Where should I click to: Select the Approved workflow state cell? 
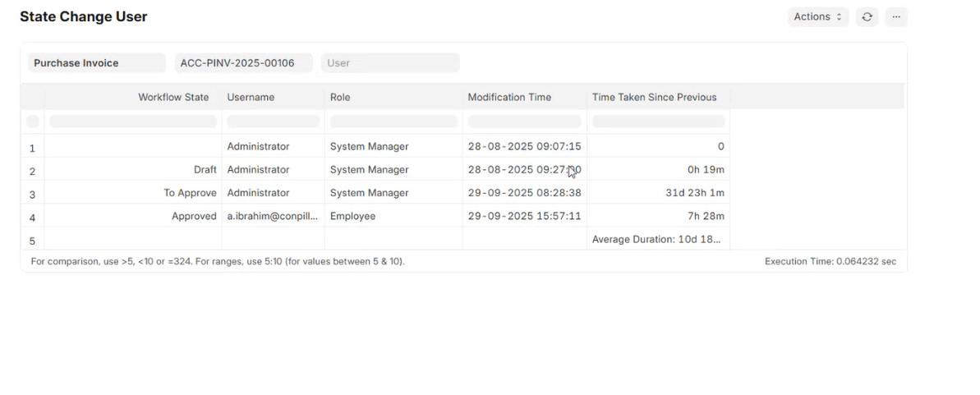click(194, 216)
